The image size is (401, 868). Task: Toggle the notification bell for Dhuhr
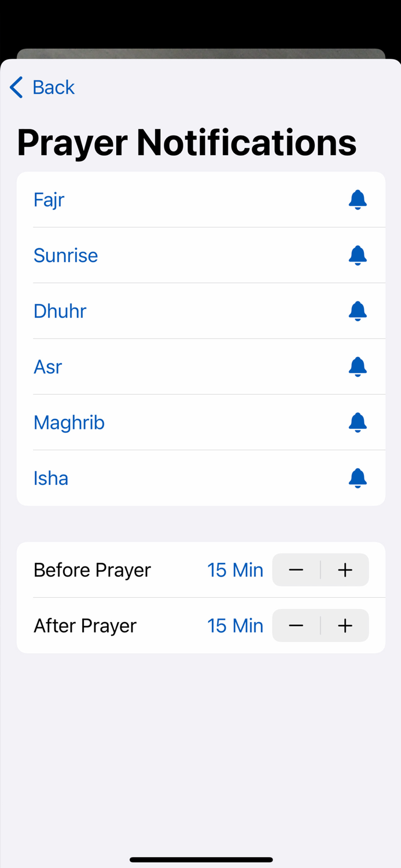pos(357,311)
